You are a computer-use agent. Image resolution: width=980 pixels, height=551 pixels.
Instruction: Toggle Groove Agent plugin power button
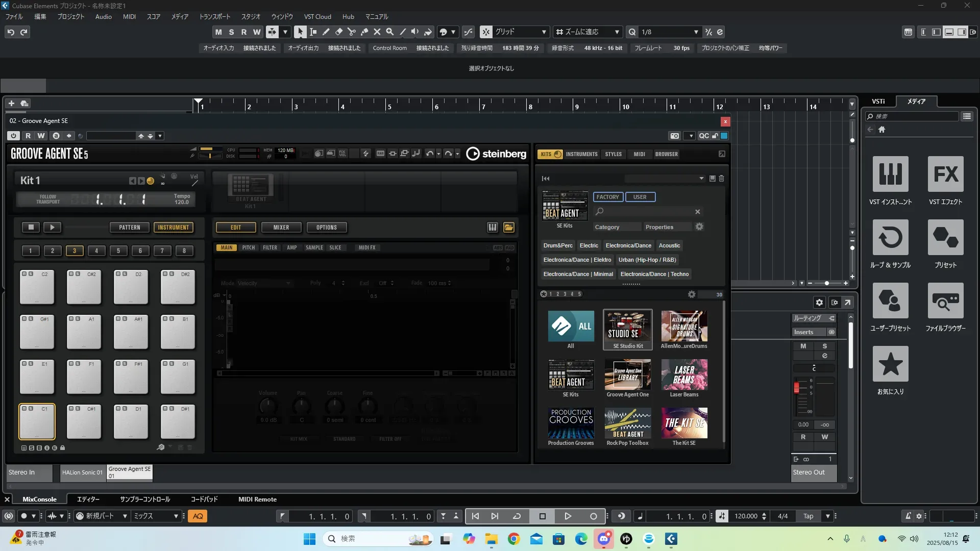click(x=14, y=136)
